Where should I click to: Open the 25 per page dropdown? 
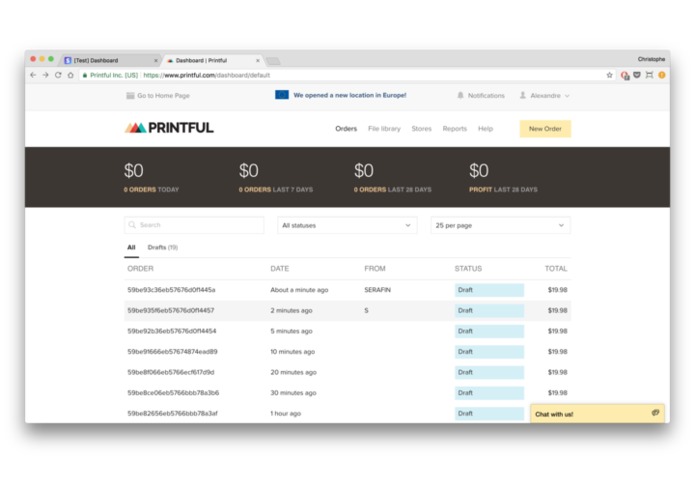[500, 226]
